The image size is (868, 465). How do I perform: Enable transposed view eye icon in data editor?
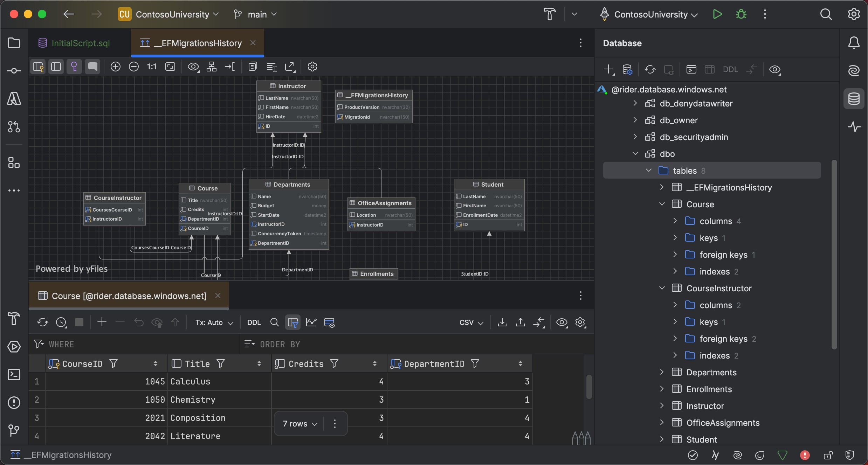(562, 322)
